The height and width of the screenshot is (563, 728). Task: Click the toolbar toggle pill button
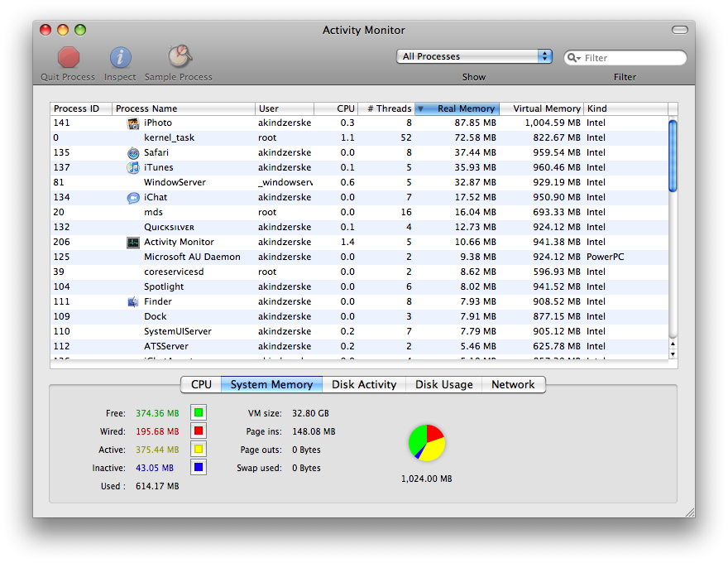[x=680, y=30]
